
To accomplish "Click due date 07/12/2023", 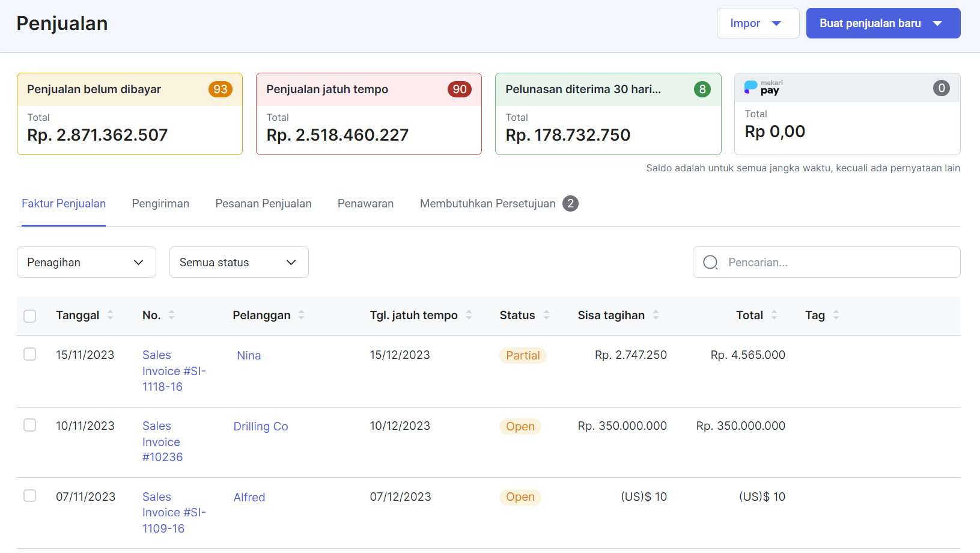I will [401, 496].
